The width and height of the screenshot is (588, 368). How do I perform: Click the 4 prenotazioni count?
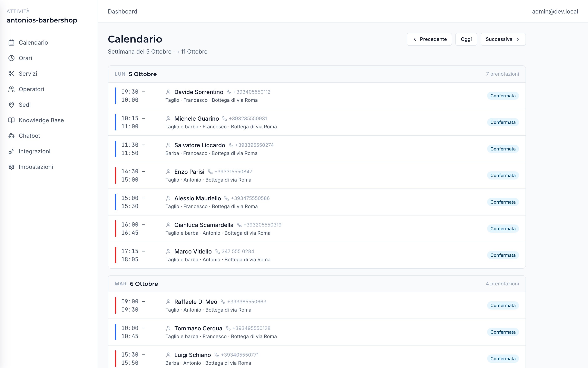[x=502, y=284]
